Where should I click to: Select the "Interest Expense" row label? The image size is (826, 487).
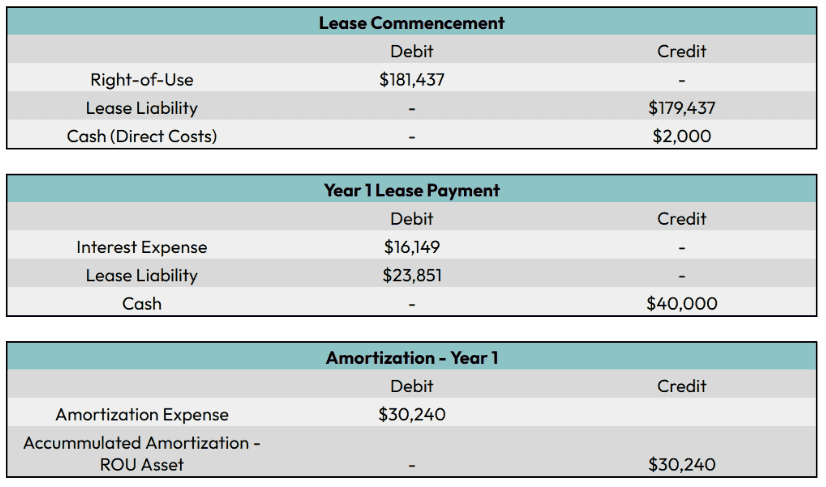click(142, 247)
